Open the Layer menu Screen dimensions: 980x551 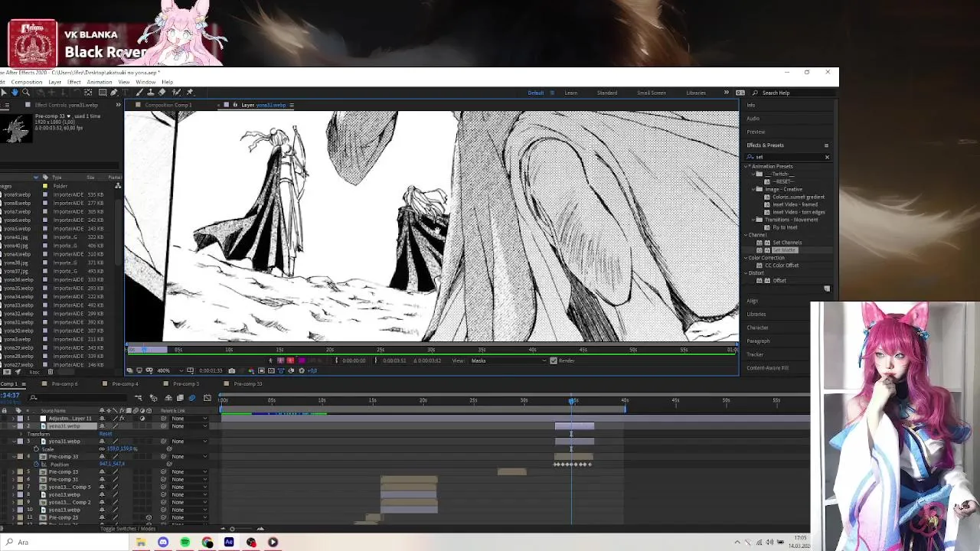point(55,82)
